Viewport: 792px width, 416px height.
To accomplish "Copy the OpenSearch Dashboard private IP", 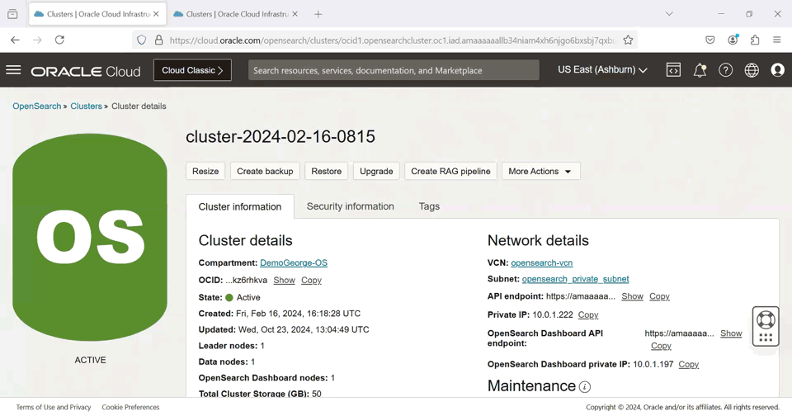I will [x=688, y=365].
